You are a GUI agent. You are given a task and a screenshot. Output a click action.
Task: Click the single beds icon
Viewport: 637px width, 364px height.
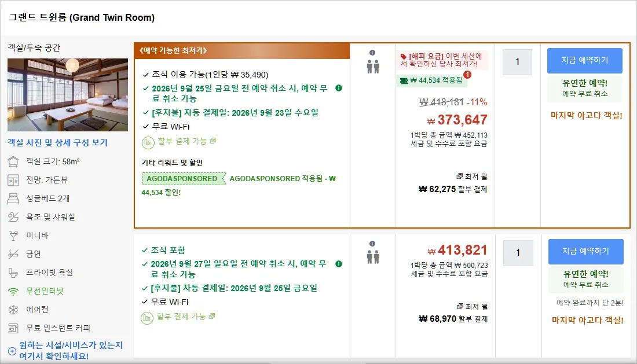[13, 198]
